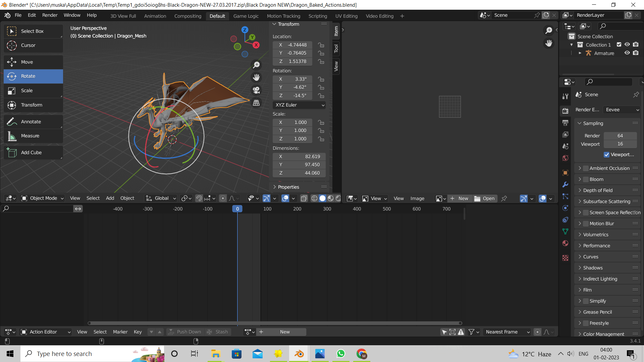Viewport: 644px width, 362px height.
Task: Click the camera view icon in viewport
Action: tap(256, 90)
